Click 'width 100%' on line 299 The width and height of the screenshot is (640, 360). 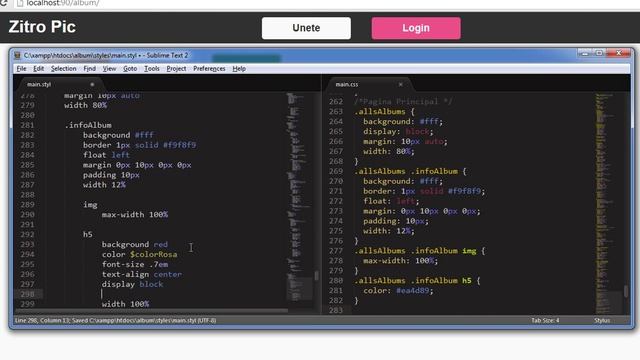point(125,304)
